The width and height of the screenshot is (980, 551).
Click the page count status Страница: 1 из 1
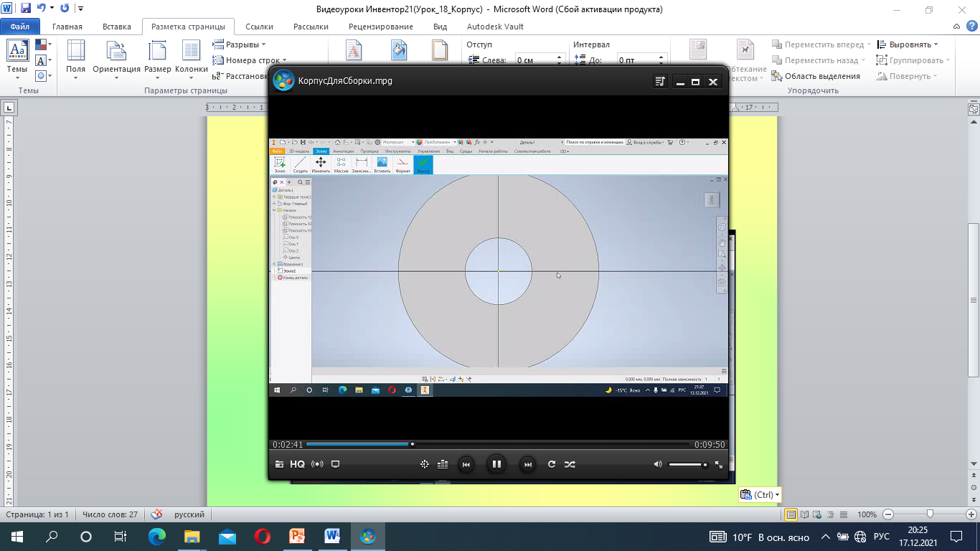[x=37, y=514]
